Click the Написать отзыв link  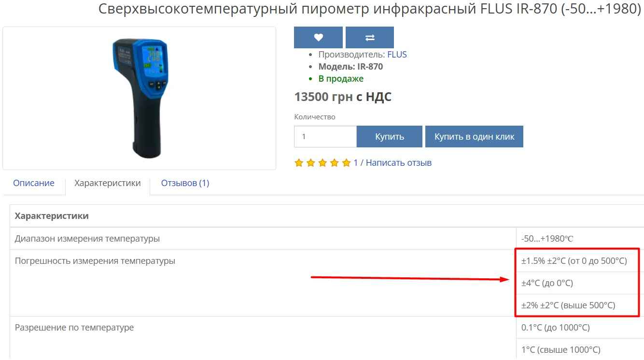click(x=399, y=163)
